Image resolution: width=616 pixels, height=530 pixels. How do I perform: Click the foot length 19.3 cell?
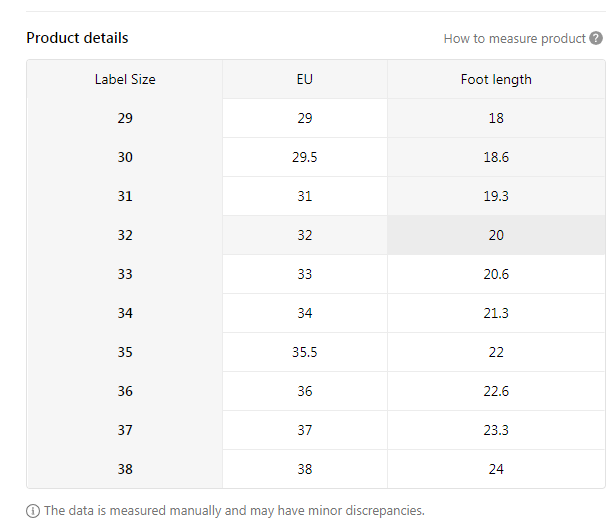[x=496, y=196]
